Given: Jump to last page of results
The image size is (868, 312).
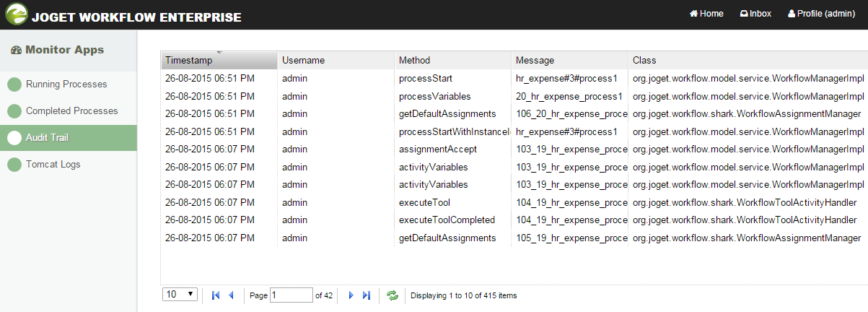Looking at the screenshot, I should pyautogui.click(x=367, y=295).
